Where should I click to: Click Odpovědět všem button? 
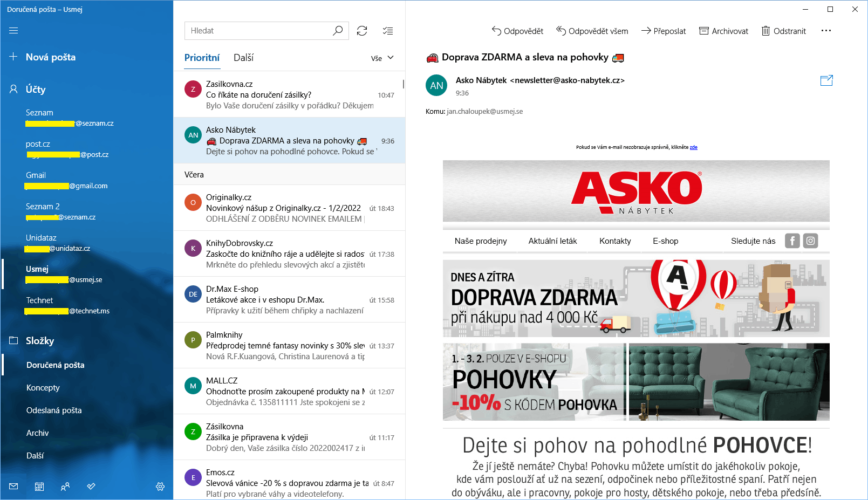tap(592, 31)
